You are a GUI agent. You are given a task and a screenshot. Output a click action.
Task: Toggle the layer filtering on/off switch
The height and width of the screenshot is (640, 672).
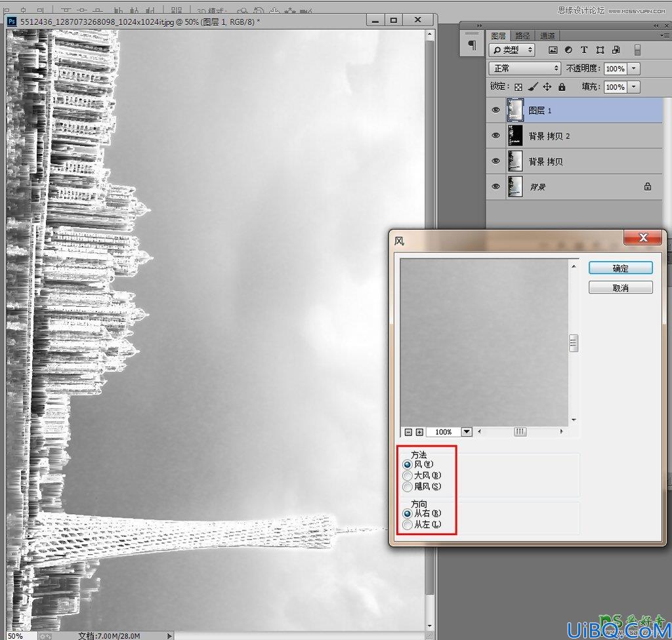(x=638, y=50)
